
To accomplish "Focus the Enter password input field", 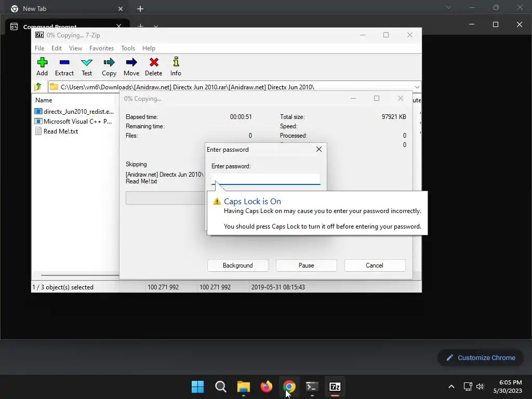I will [265, 179].
